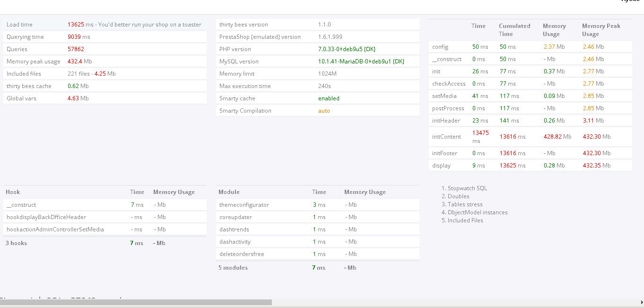
Task: Select the hookdisplayBackOfficeHeader row
Action: pos(105,217)
